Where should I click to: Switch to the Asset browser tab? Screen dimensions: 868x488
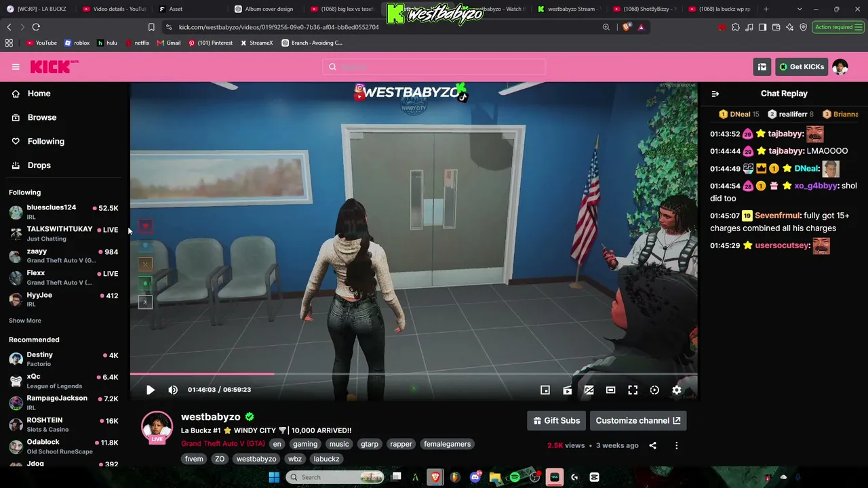click(189, 9)
